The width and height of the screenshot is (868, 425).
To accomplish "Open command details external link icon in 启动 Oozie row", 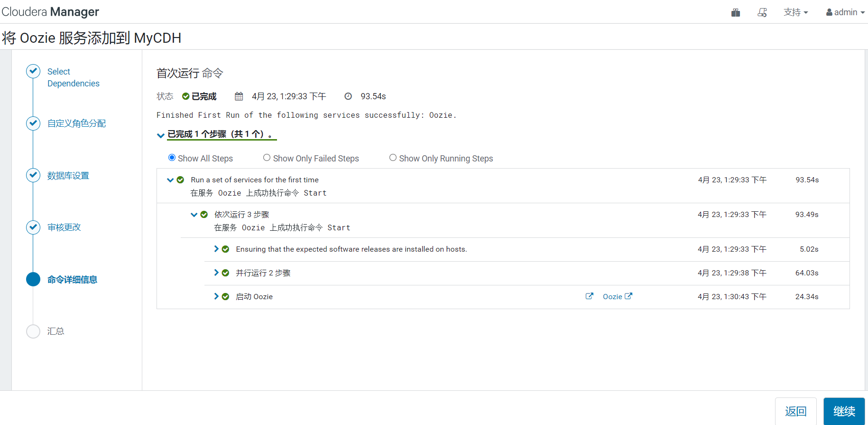I will (x=590, y=296).
